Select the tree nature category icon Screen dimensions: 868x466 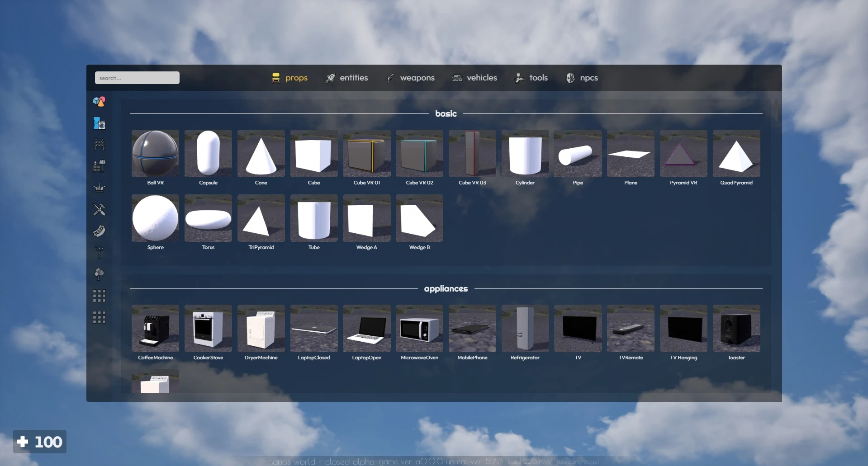click(99, 274)
